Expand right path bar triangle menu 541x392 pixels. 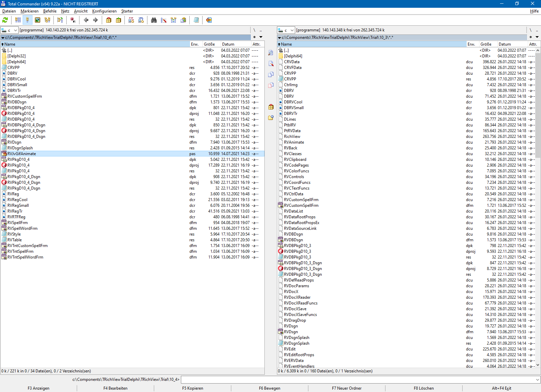pos(279,38)
